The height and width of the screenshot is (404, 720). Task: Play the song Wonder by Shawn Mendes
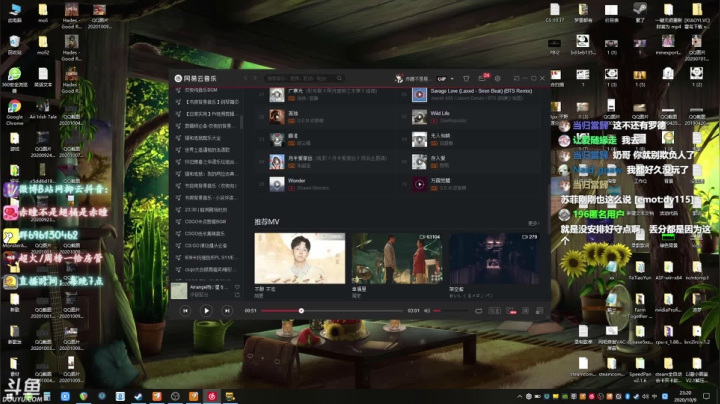[x=277, y=185]
